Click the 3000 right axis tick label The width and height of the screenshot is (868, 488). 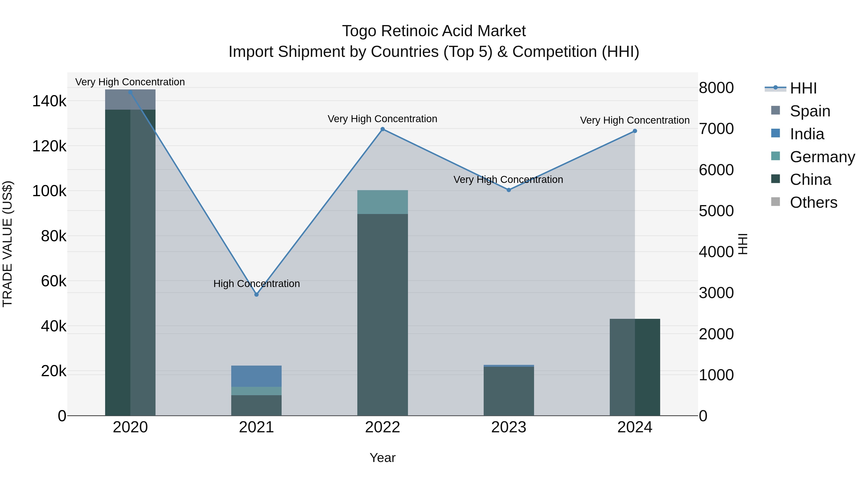716,293
